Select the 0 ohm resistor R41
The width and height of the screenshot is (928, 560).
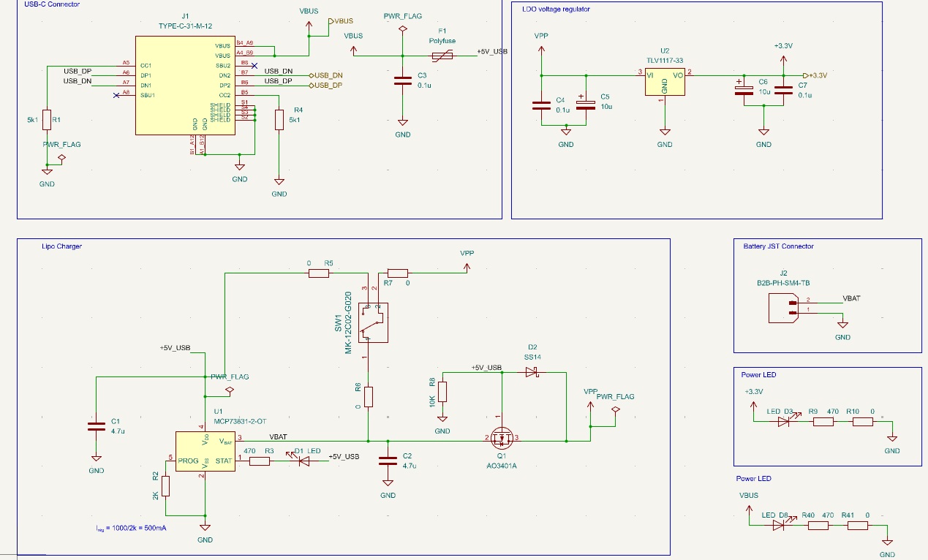(x=857, y=525)
